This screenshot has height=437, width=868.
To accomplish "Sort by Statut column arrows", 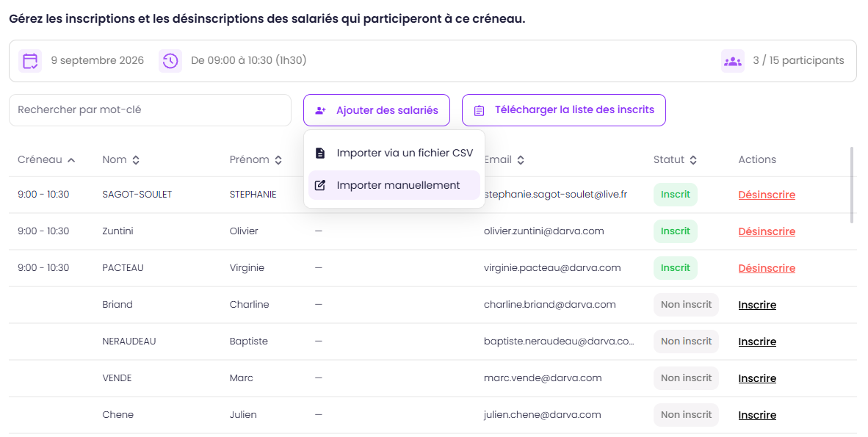I will click(x=693, y=160).
